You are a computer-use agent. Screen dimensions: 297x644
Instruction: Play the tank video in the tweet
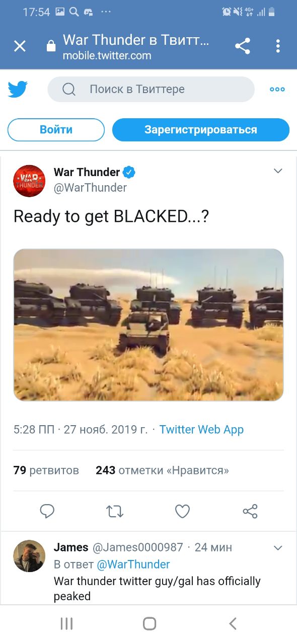click(x=148, y=325)
